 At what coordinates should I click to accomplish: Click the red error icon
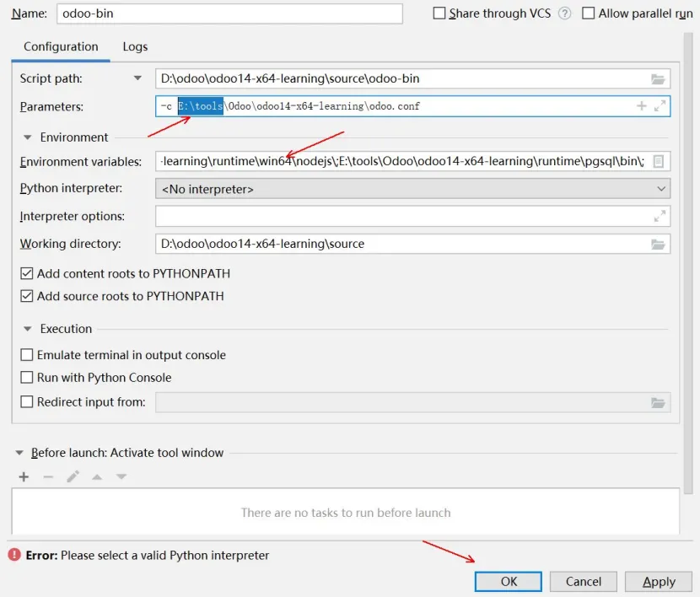point(14,555)
